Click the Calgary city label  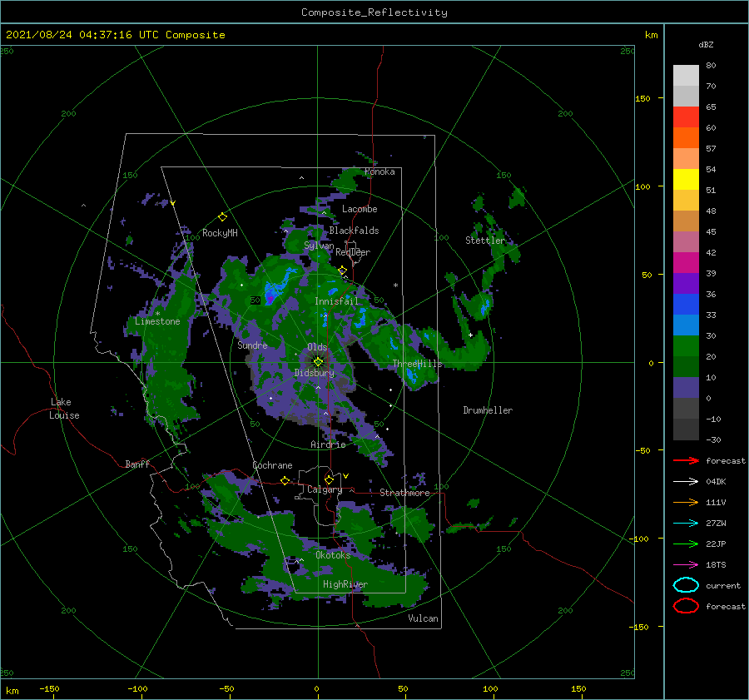pyautogui.click(x=325, y=489)
